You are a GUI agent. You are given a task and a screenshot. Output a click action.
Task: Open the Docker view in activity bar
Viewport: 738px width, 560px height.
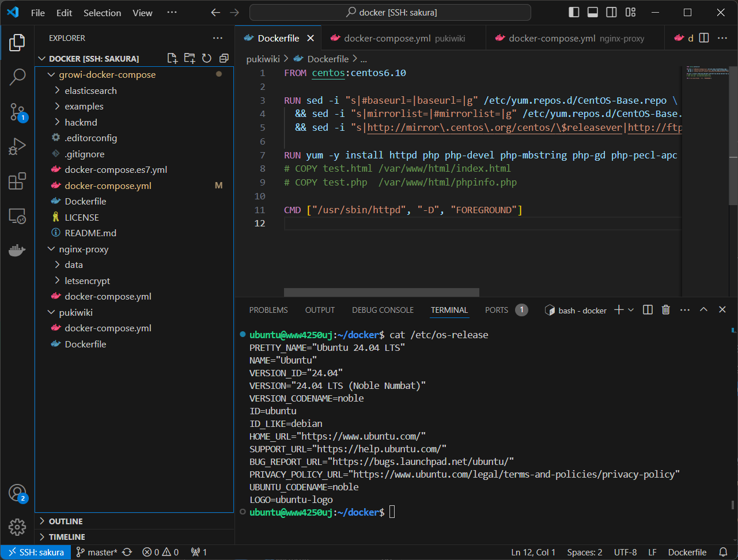point(17,251)
